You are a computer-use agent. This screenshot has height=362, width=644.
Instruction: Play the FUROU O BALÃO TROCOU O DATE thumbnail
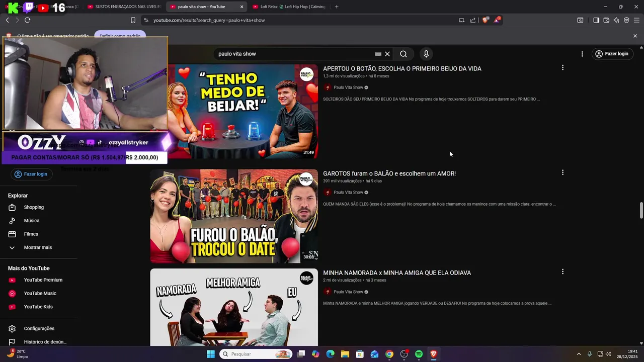(x=234, y=216)
